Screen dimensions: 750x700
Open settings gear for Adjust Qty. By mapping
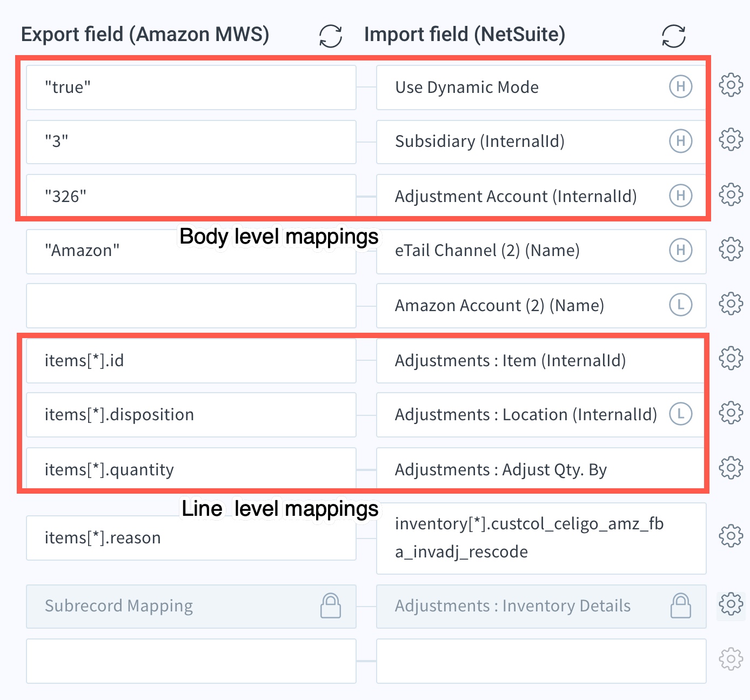731,467
